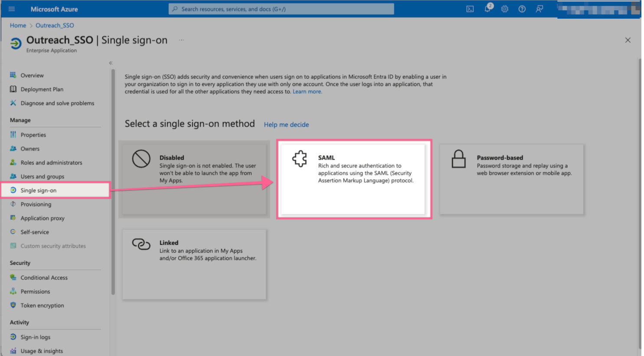This screenshot has height=356, width=644.
Task: Open Sign-in logs under Activity
Action: click(x=36, y=337)
